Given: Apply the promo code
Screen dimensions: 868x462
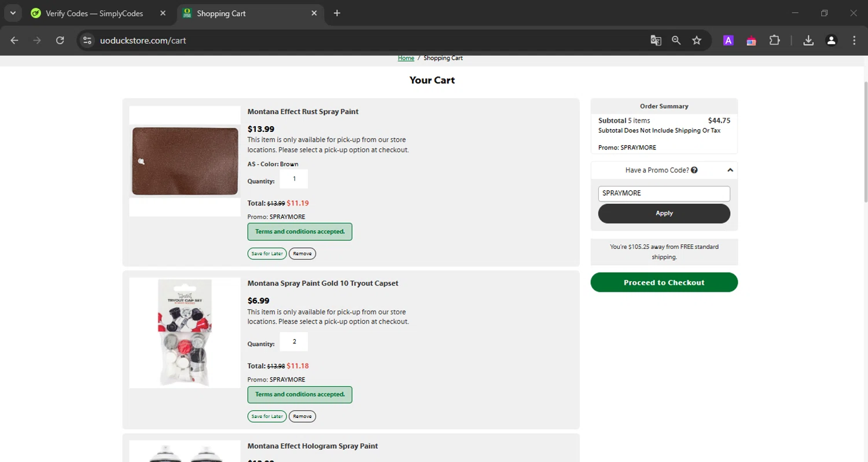Looking at the screenshot, I should 664,213.
